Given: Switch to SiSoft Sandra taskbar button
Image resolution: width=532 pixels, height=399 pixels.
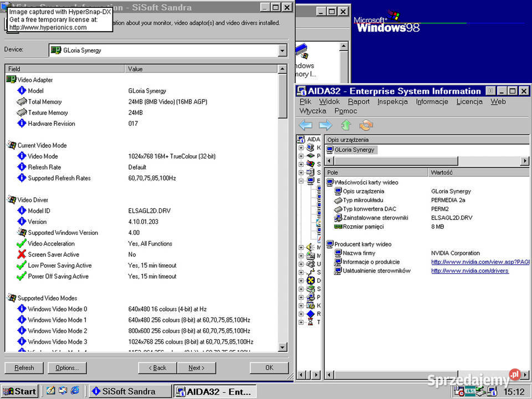Looking at the screenshot, I should click(130, 391).
